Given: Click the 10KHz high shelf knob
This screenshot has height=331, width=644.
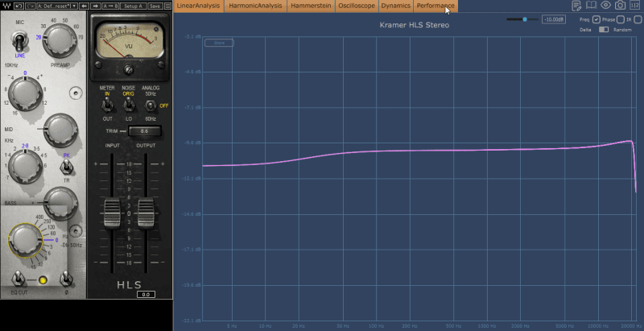Looking at the screenshot, I should pos(25,93).
